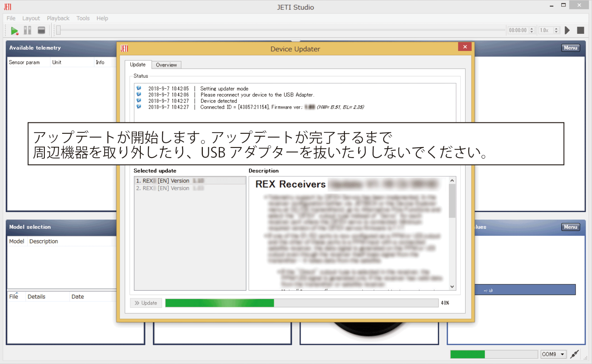The height and width of the screenshot is (364, 592).
Task: Decrease the playback time stepper
Action: pyautogui.click(x=532, y=32)
